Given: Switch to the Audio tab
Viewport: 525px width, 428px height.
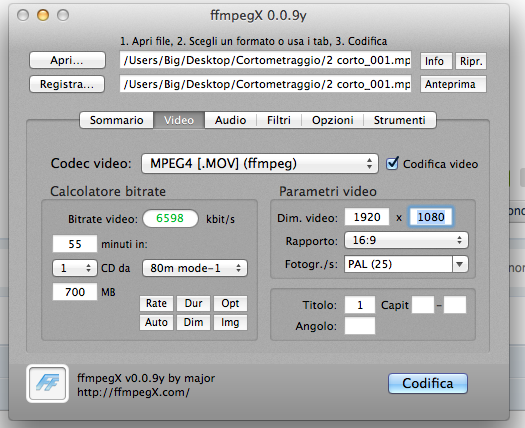Looking at the screenshot, I should pyautogui.click(x=230, y=120).
